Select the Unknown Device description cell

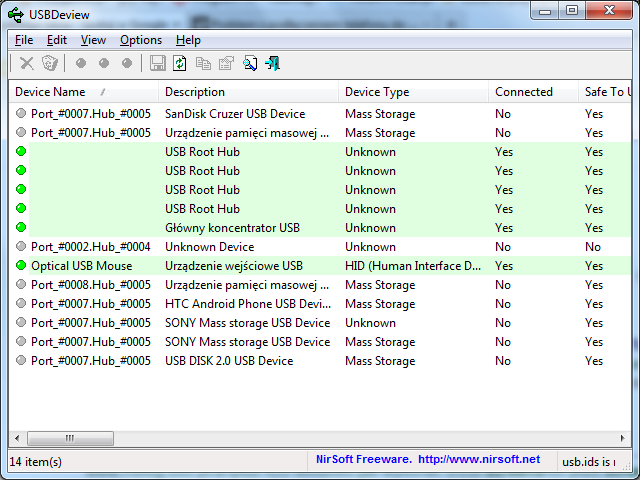point(209,247)
